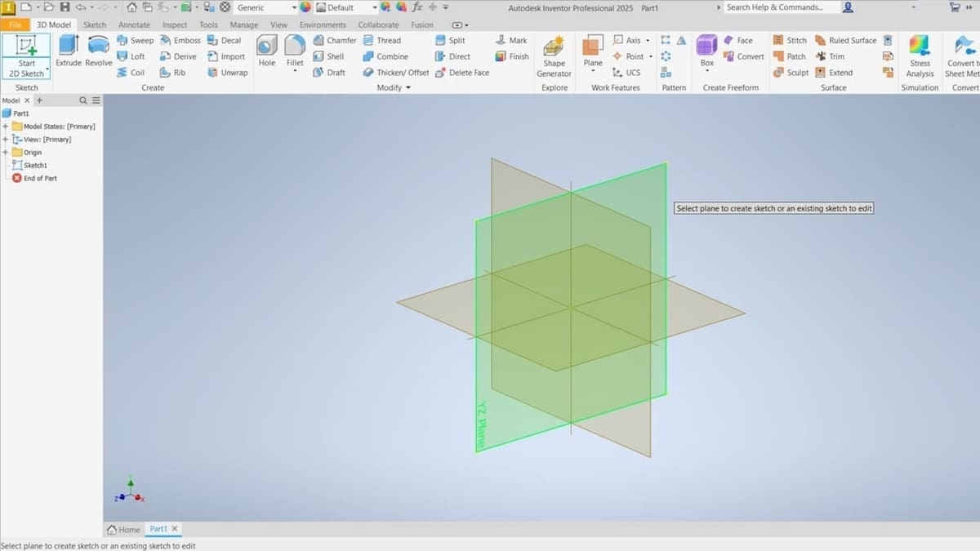This screenshot has width=980, height=551.
Task: Choose the Draft tool
Action: (329, 73)
